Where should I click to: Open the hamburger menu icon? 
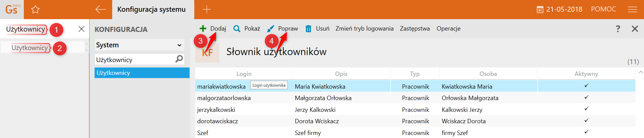coord(632,9)
